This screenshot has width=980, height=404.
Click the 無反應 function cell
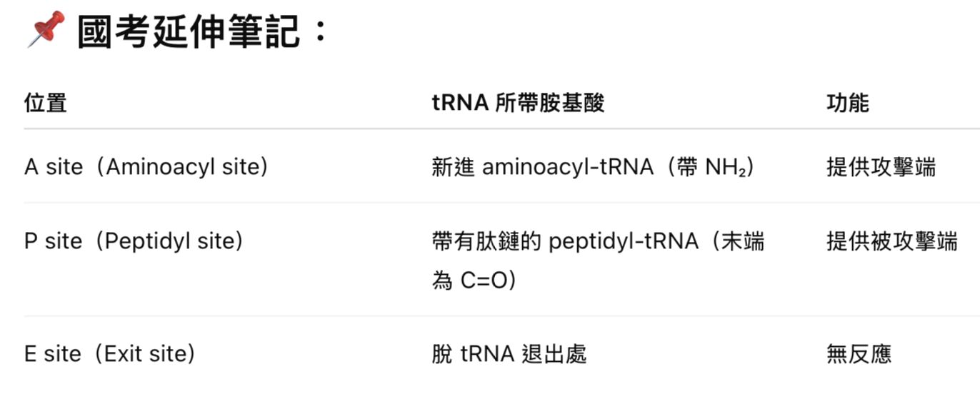click(x=859, y=354)
